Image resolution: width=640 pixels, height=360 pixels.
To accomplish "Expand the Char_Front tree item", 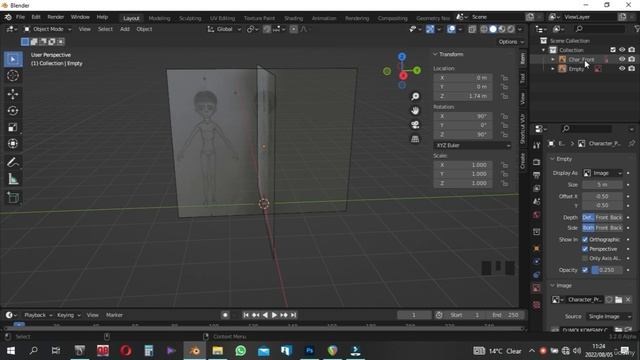I will click(x=553, y=60).
